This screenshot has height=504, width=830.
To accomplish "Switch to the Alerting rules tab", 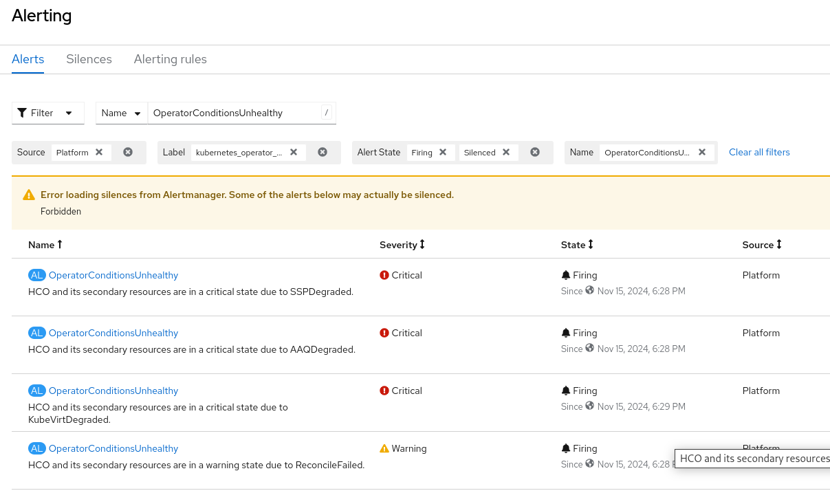I will [x=171, y=59].
